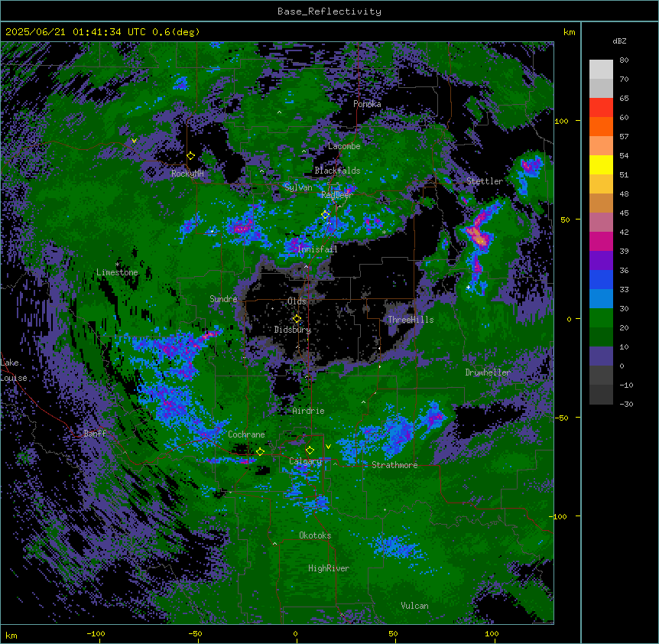659x644 pixels.
Task: Click the Banff label
Action: tap(95, 434)
